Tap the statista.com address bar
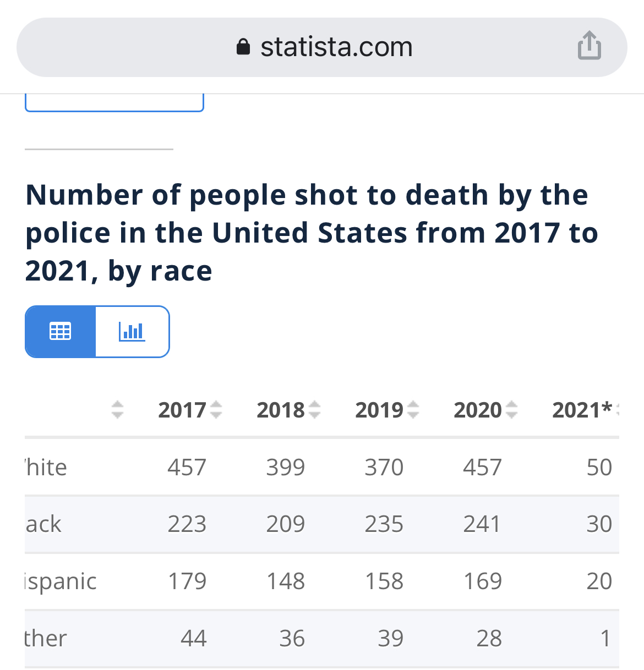 [336, 47]
